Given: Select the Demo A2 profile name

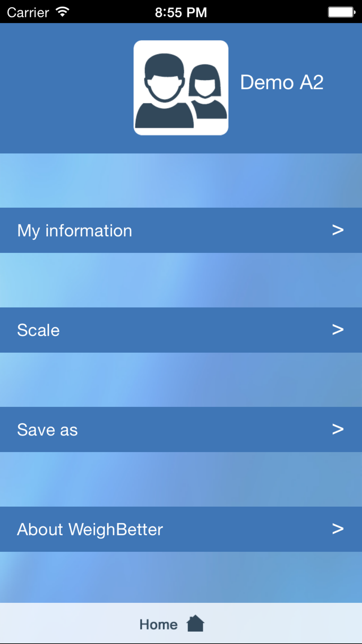Looking at the screenshot, I should 282,83.
